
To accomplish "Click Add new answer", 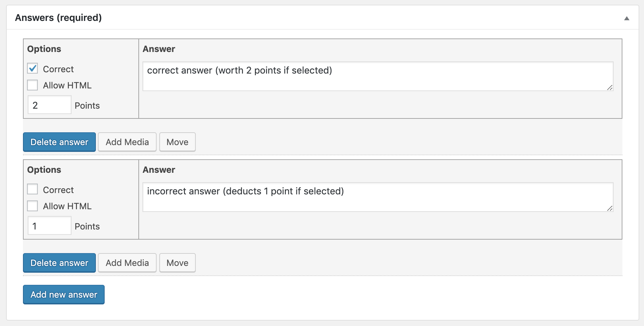I will pos(63,294).
